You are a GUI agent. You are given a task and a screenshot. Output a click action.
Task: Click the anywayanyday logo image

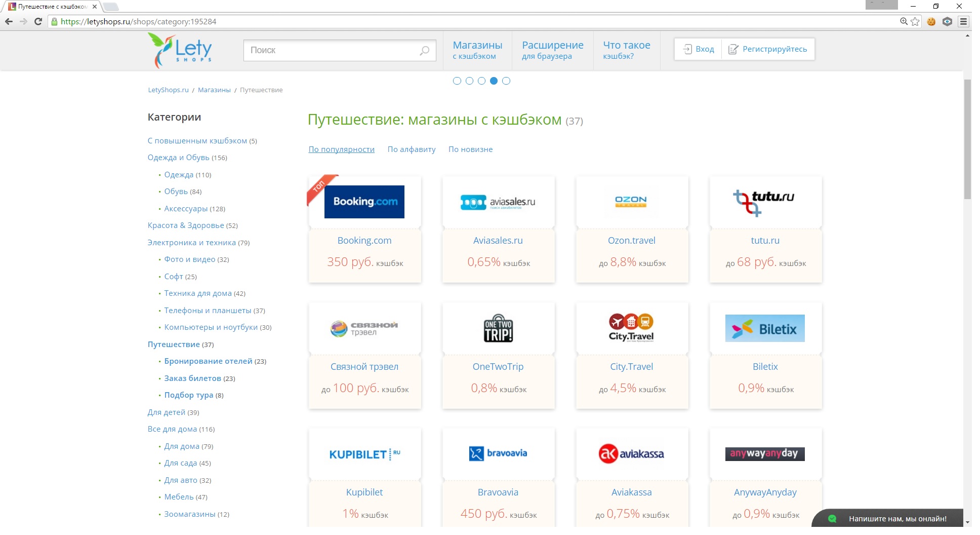765,453
